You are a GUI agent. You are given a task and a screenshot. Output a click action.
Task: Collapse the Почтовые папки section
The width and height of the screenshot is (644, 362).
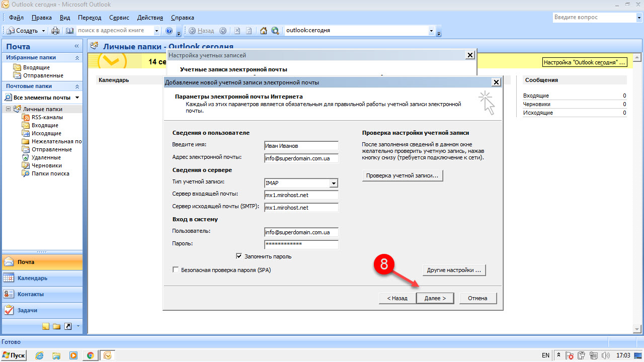pyautogui.click(x=77, y=86)
